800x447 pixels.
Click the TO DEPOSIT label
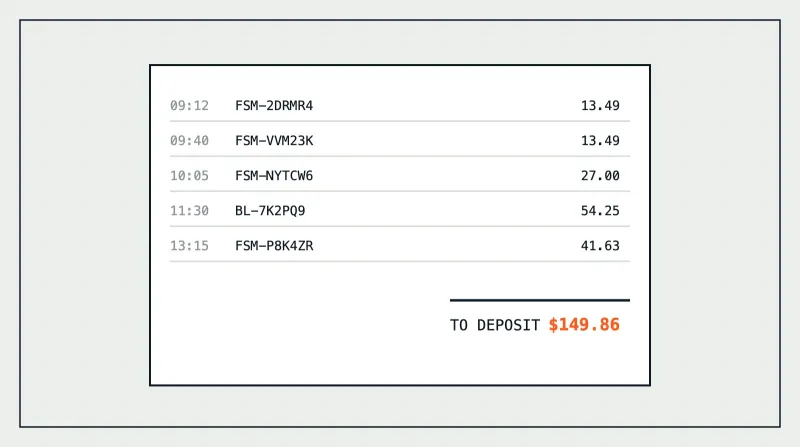click(494, 326)
